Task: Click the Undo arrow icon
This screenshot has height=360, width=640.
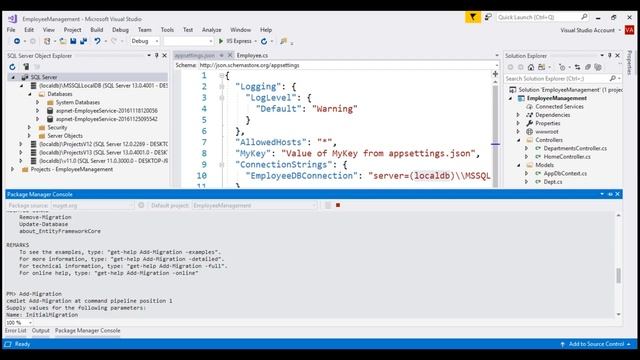Action: 97,41
